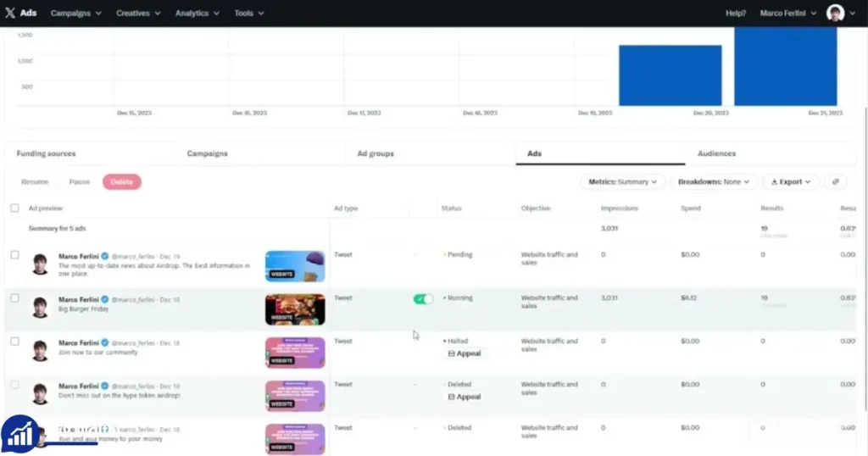This screenshot has width=868, height=456.
Task: Click the X Ads logo
Action: (20, 13)
